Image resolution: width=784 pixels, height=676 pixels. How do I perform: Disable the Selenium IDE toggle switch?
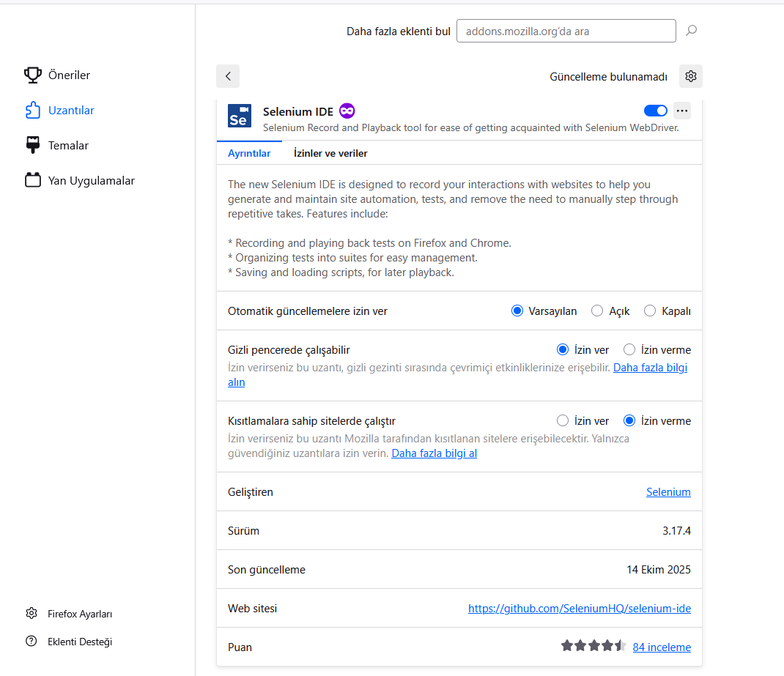coord(655,111)
